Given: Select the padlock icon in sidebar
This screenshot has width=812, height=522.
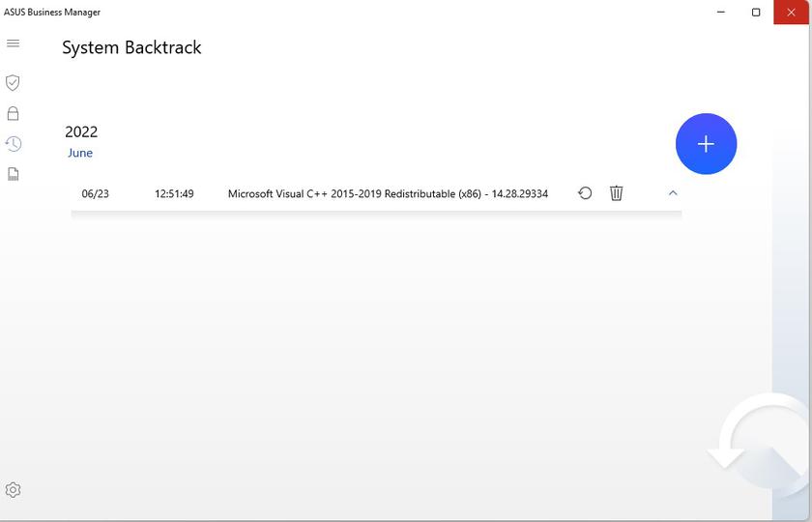Looking at the screenshot, I should tap(13, 113).
